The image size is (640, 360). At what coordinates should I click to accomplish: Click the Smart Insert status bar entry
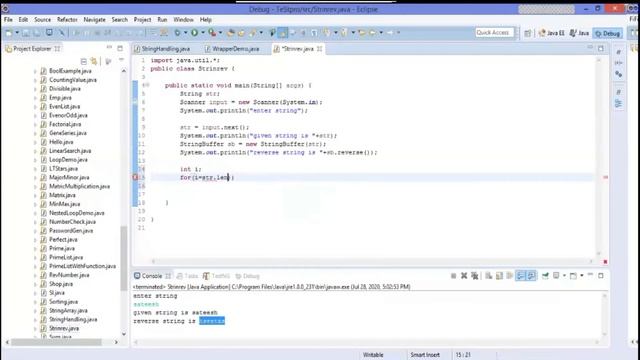425,355
